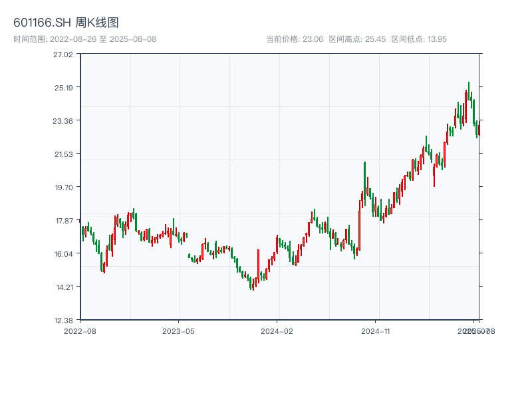Click the 2024-11 x-axis date label
This screenshot has width=532, height=399.
point(376,331)
